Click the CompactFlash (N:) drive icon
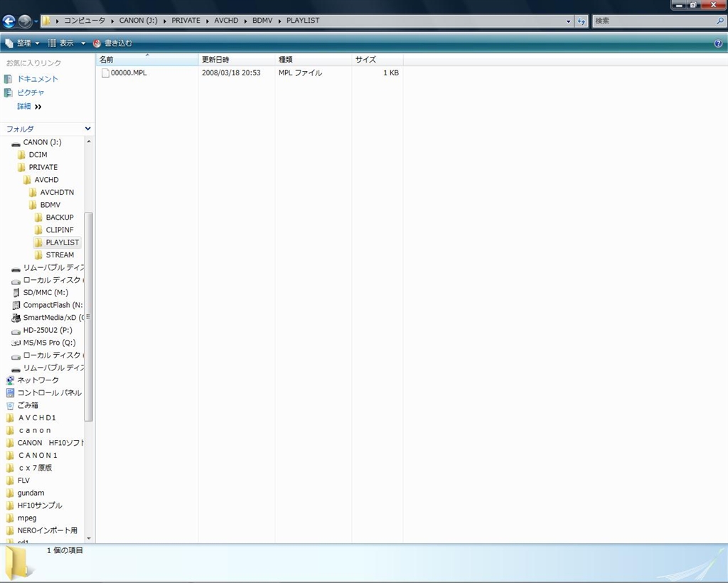This screenshot has width=728, height=583. tap(16, 305)
